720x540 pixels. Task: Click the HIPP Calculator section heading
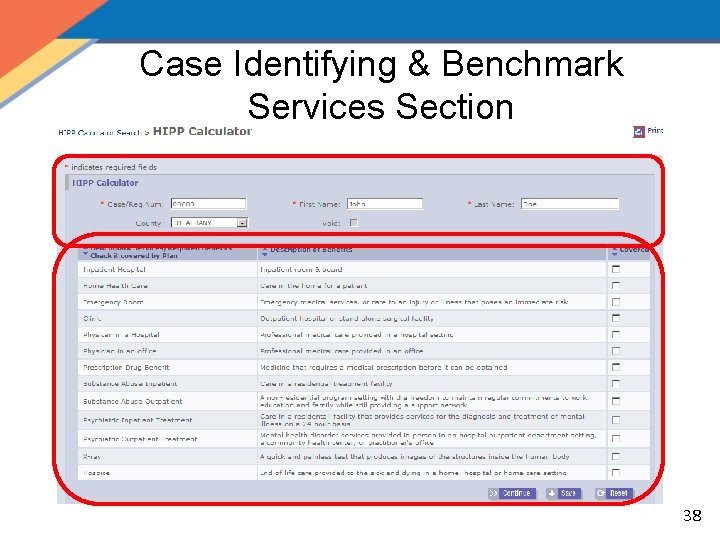(x=105, y=183)
